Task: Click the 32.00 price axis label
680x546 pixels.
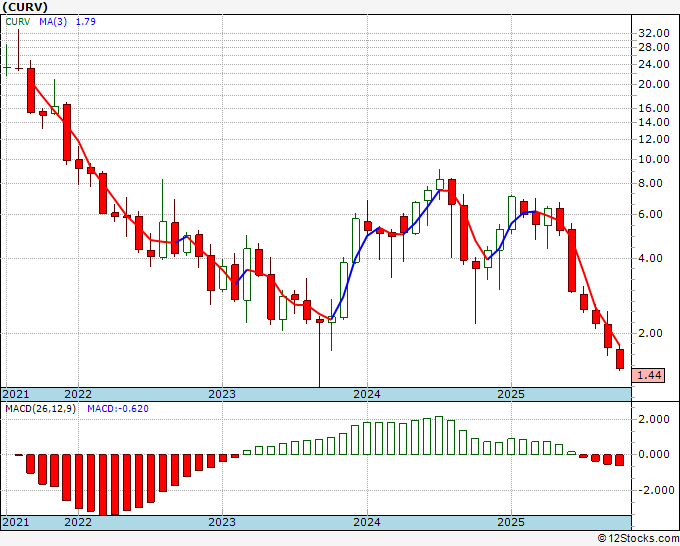Action: click(654, 33)
